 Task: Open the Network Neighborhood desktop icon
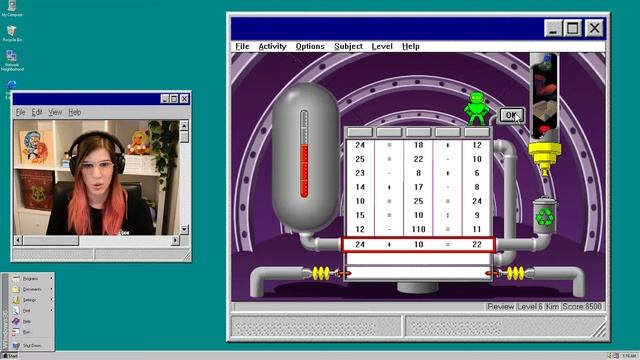[12, 61]
